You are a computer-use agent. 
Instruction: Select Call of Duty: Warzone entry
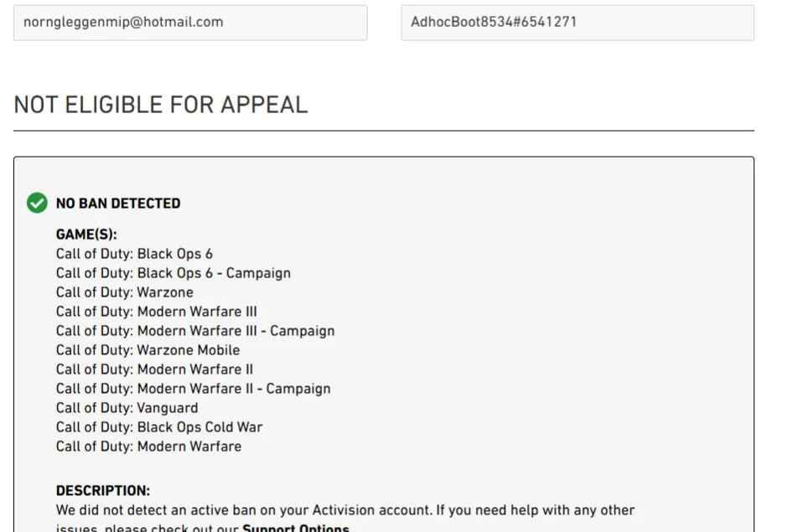point(125,292)
